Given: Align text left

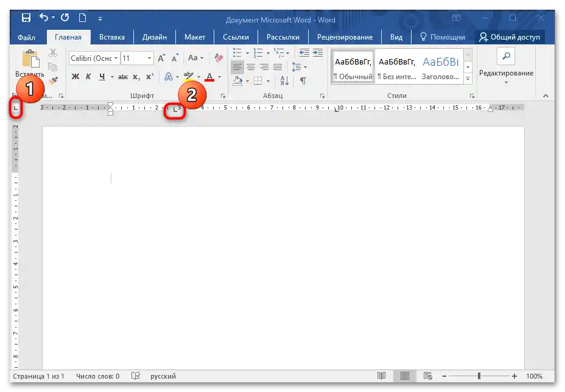Looking at the screenshot, I should 237,67.
